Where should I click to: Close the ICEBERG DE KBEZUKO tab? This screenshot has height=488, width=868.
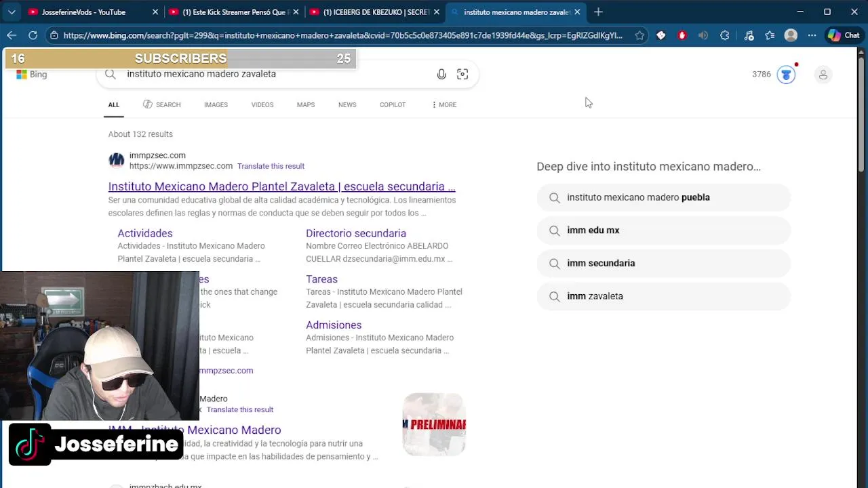[436, 12]
